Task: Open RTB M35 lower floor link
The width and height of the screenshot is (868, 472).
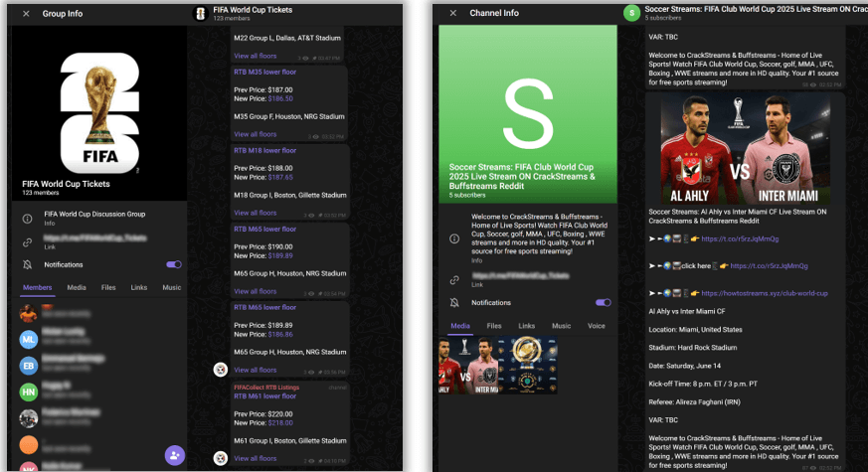Action: 264,72
